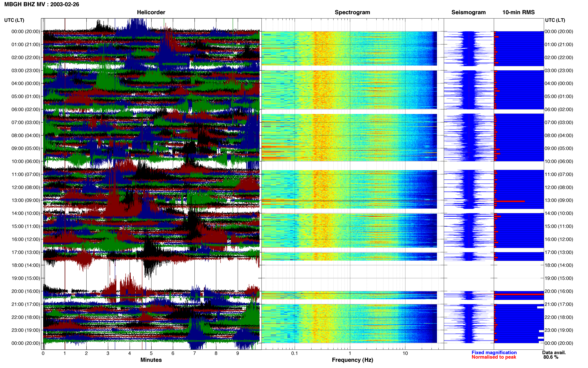
Task: Click '19:00 (15:00)' on the left time axis
Action: click(26, 278)
